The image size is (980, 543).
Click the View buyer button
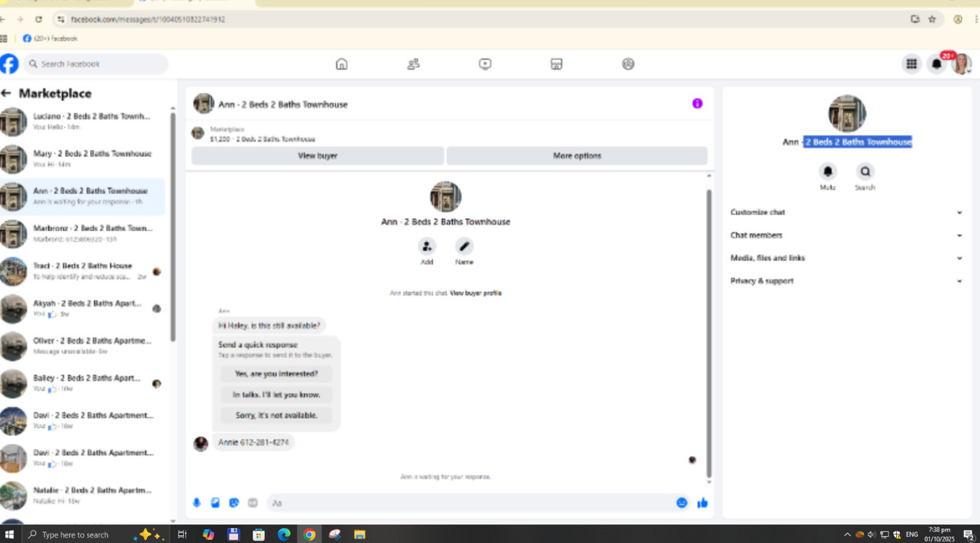coord(317,156)
